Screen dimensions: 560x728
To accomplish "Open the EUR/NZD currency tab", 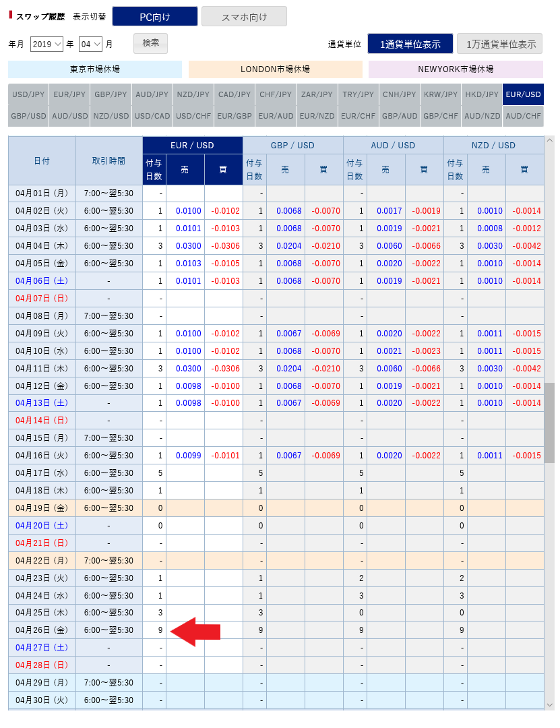I will [317, 116].
